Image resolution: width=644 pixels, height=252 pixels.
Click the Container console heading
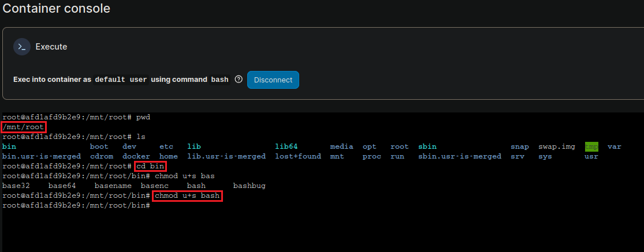pos(57,9)
